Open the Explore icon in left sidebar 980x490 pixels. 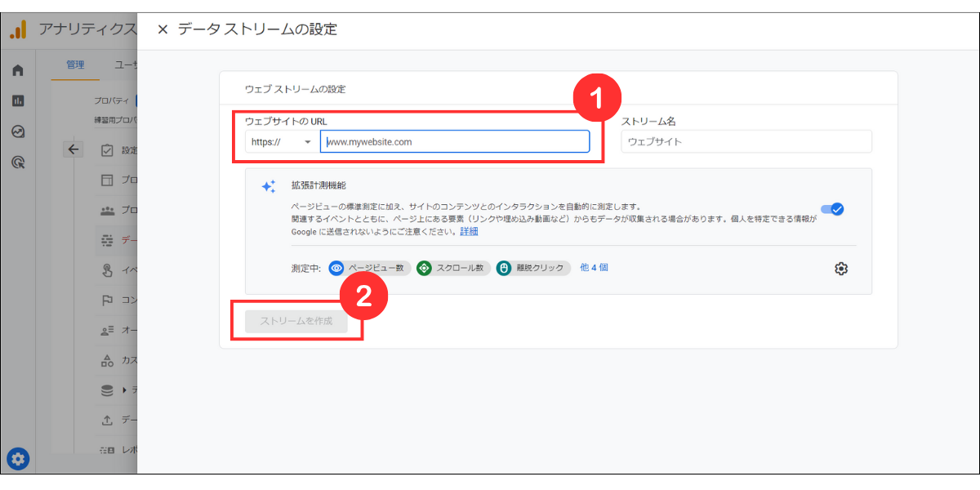click(18, 131)
